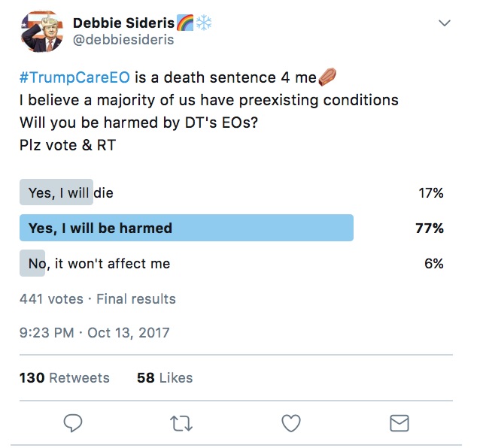Click the snowflake emoji beside name
This screenshot has height=448, width=489.
203,23
